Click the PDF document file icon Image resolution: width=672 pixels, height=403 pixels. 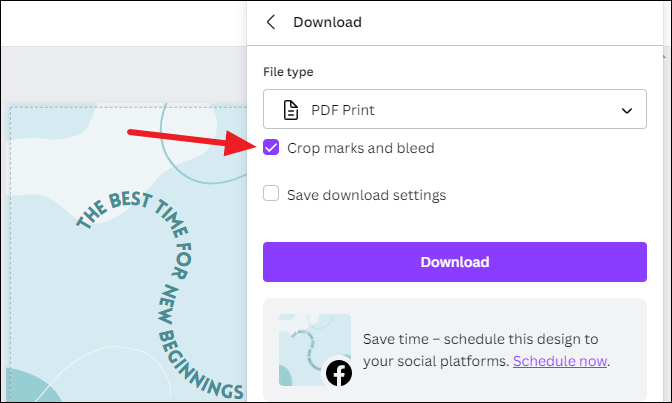pos(291,110)
